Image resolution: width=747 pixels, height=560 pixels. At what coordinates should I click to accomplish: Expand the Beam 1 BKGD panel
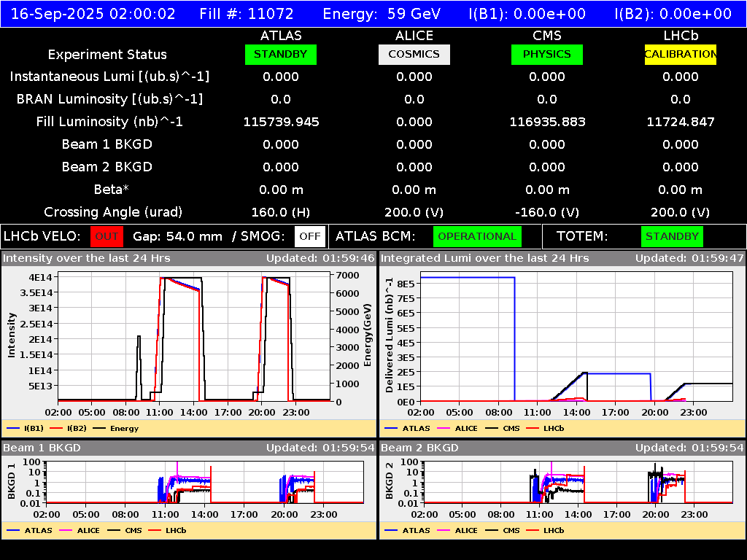coord(44,448)
